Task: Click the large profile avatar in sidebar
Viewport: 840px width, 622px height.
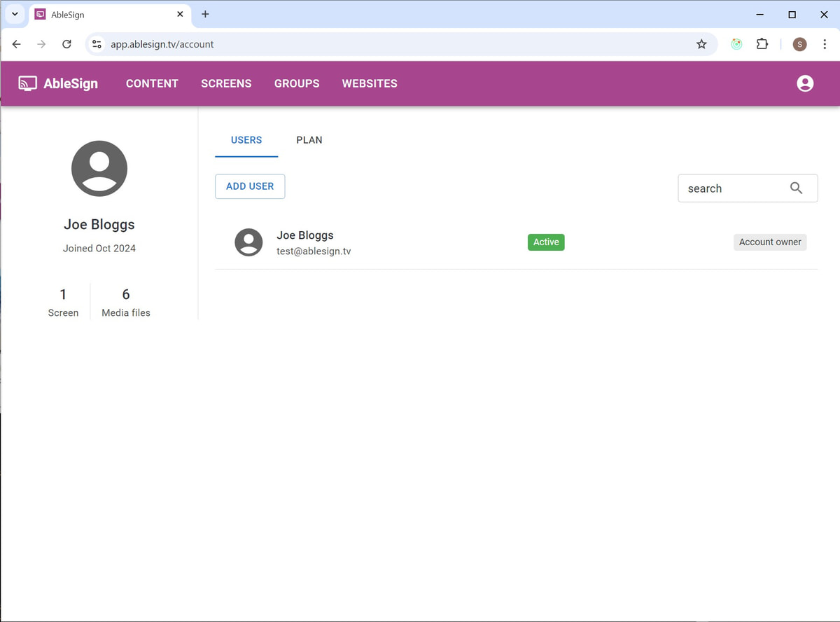Action: [x=99, y=168]
